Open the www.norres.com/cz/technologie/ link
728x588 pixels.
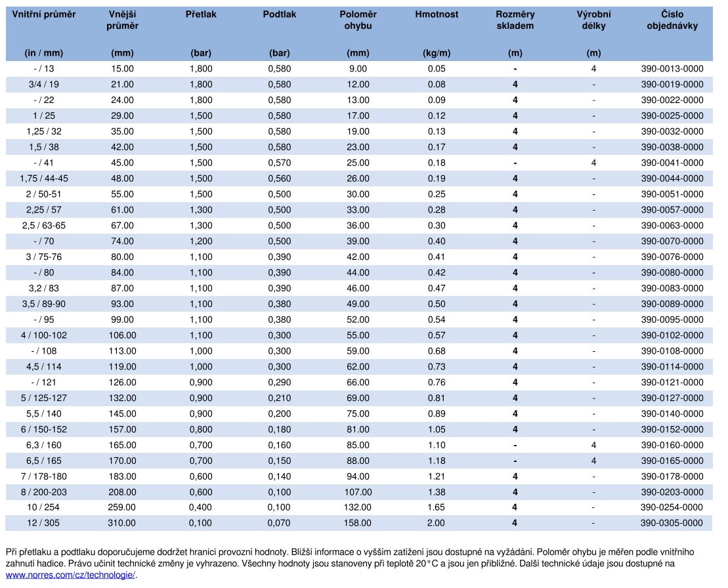click(x=71, y=575)
